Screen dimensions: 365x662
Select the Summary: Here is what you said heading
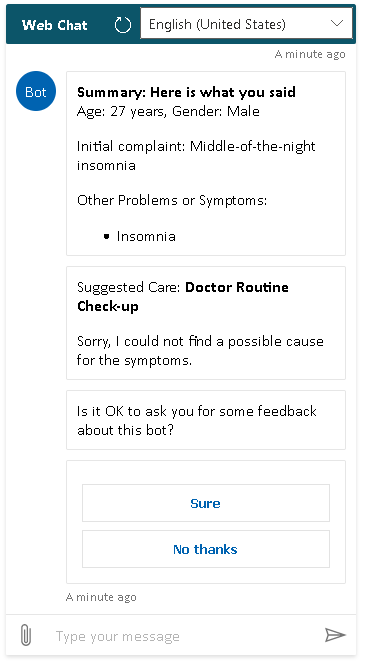pos(186,92)
